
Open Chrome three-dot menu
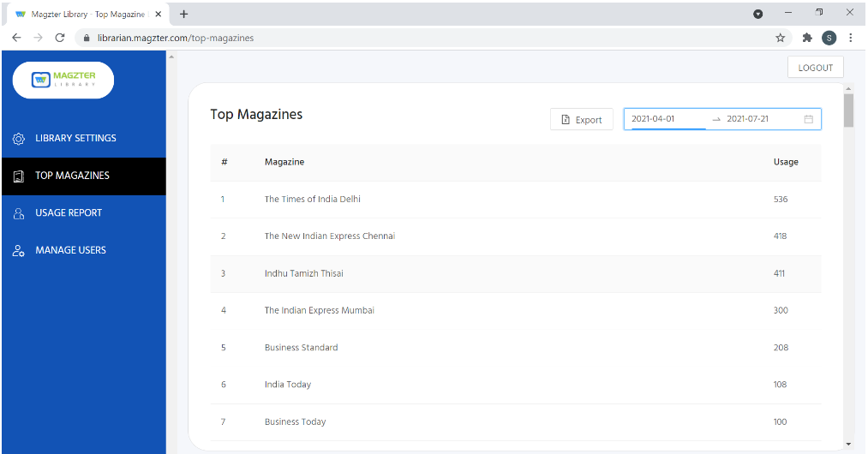pos(850,38)
